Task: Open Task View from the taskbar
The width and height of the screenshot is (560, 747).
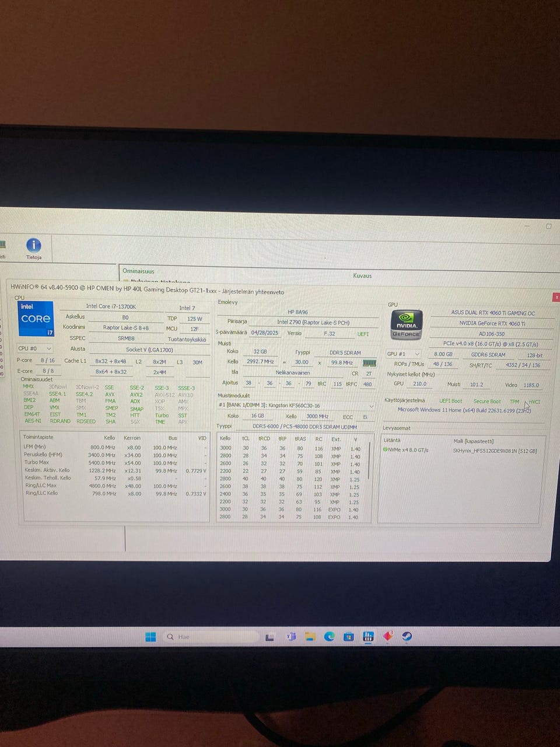Action: [269, 637]
